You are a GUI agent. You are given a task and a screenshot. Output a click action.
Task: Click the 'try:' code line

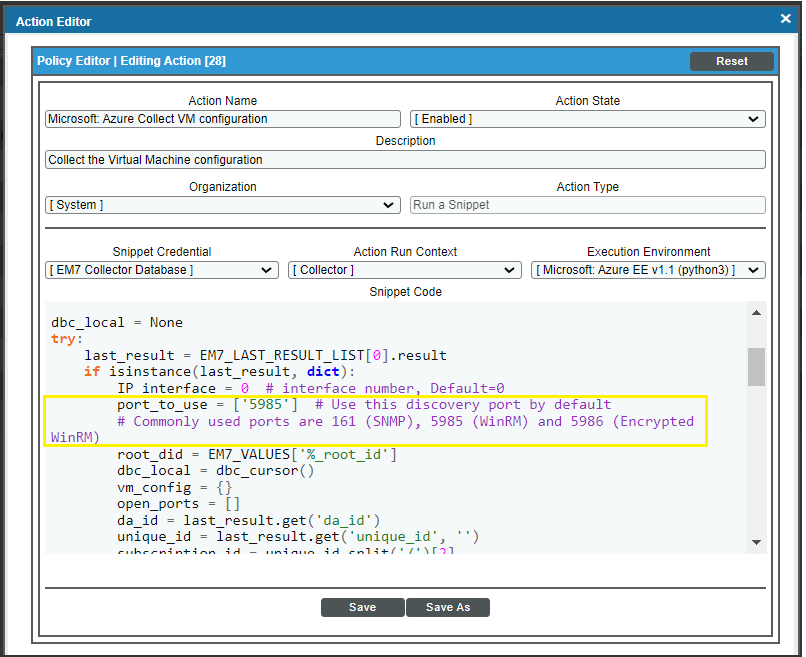tap(67, 339)
